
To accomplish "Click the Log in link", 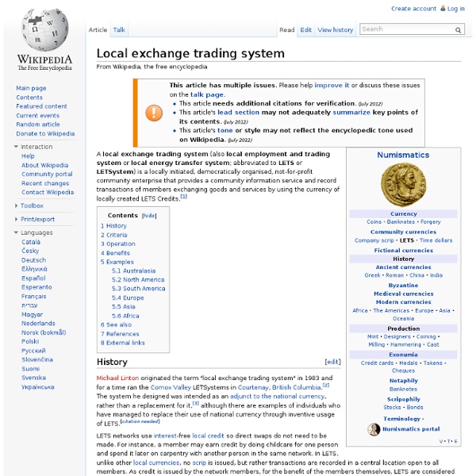I will pyautogui.click(x=456, y=9).
